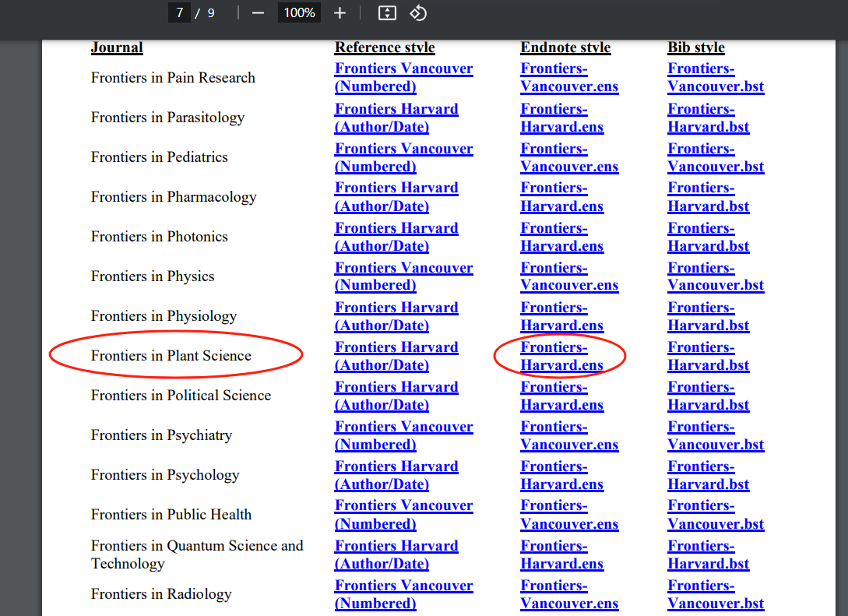Download Endnote file for Political Science row

[x=562, y=396]
